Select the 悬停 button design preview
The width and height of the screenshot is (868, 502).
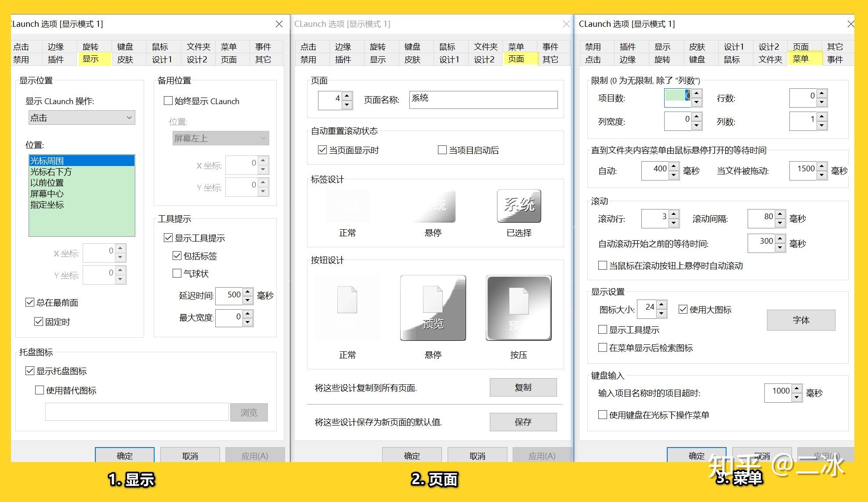pyautogui.click(x=433, y=307)
